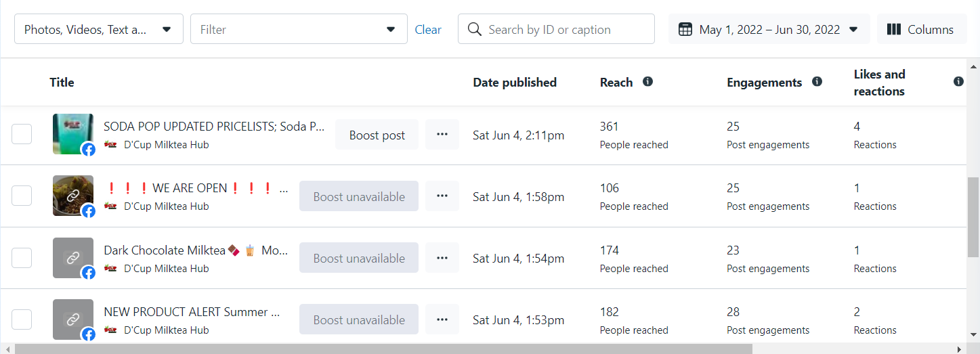The image size is (980, 354).
Task: Tick the WE ARE OPEN post checkbox
Action: click(x=22, y=196)
